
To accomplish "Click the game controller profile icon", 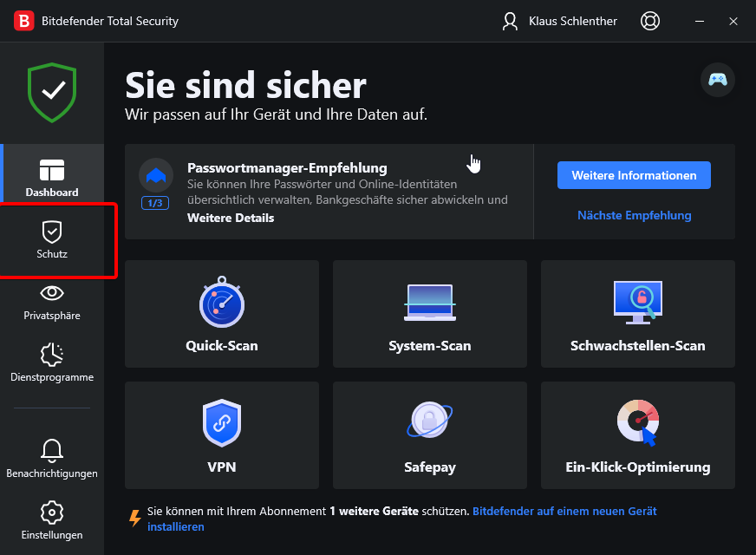I will pos(718,80).
